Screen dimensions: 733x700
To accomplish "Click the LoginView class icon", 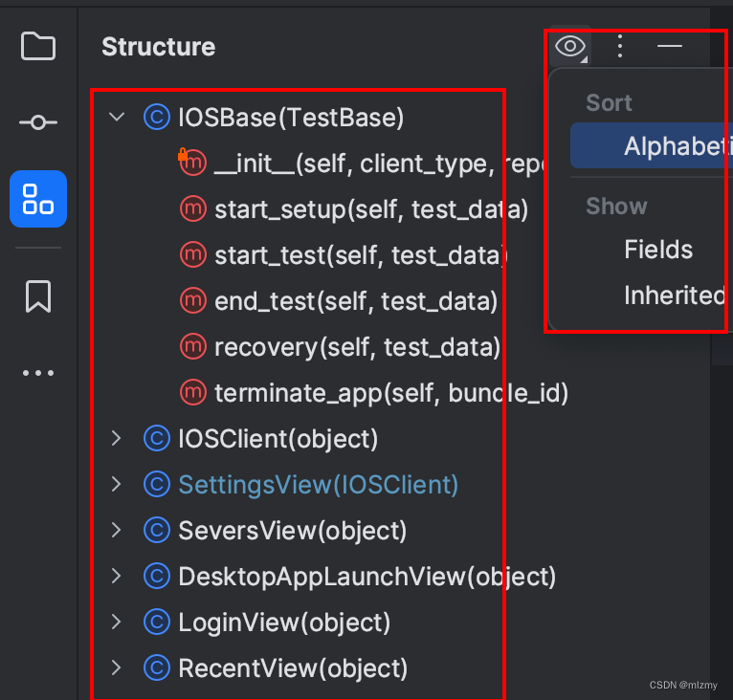I will tap(157, 622).
